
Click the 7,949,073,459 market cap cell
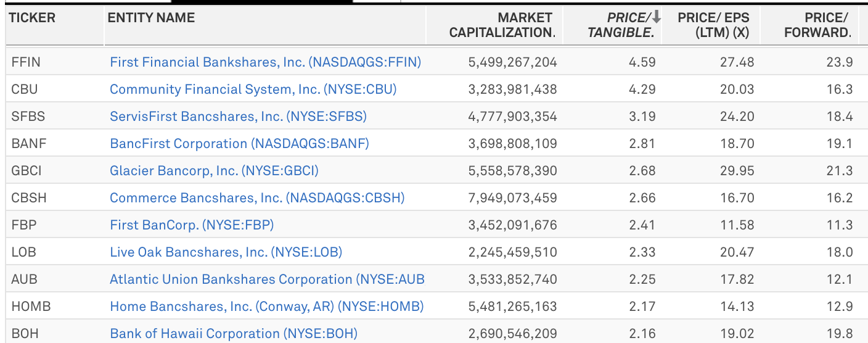tap(512, 198)
